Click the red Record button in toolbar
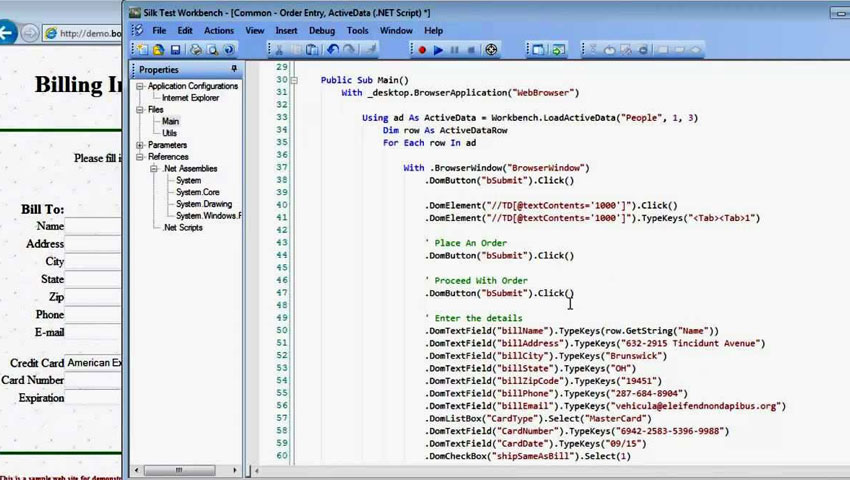850x480 pixels. coord(422,50)
